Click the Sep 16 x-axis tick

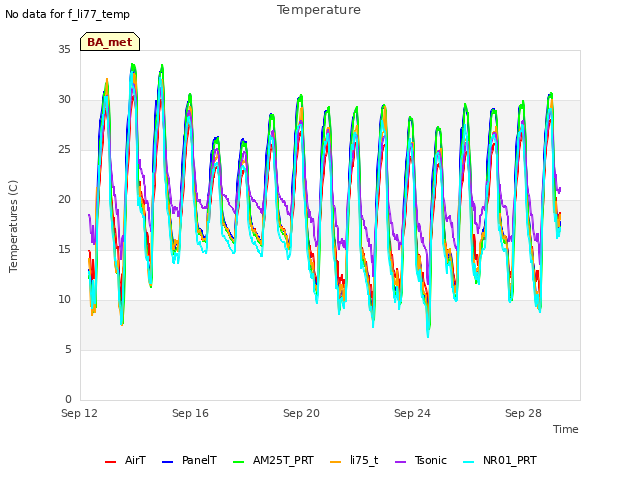click(x=190, y=413)
